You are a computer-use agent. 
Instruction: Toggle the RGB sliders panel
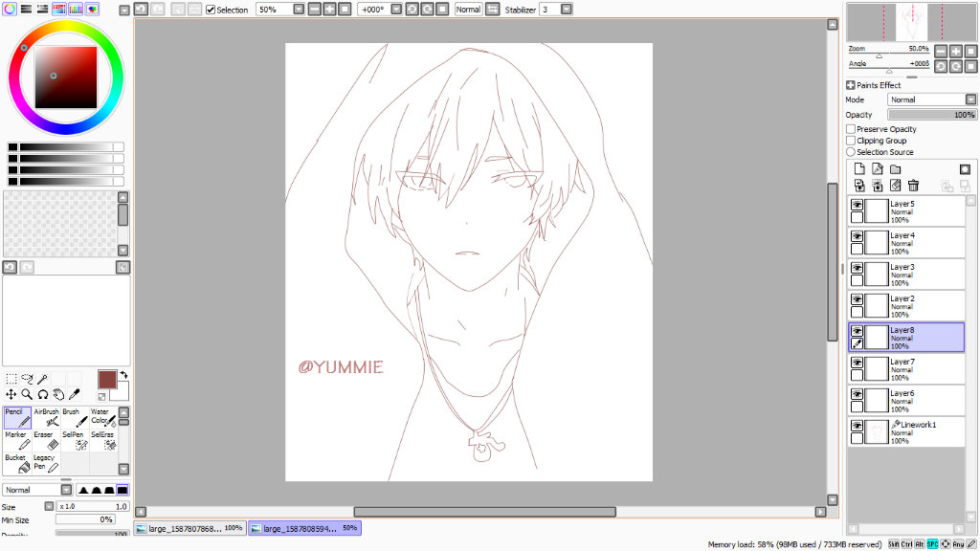coord(26,10)
